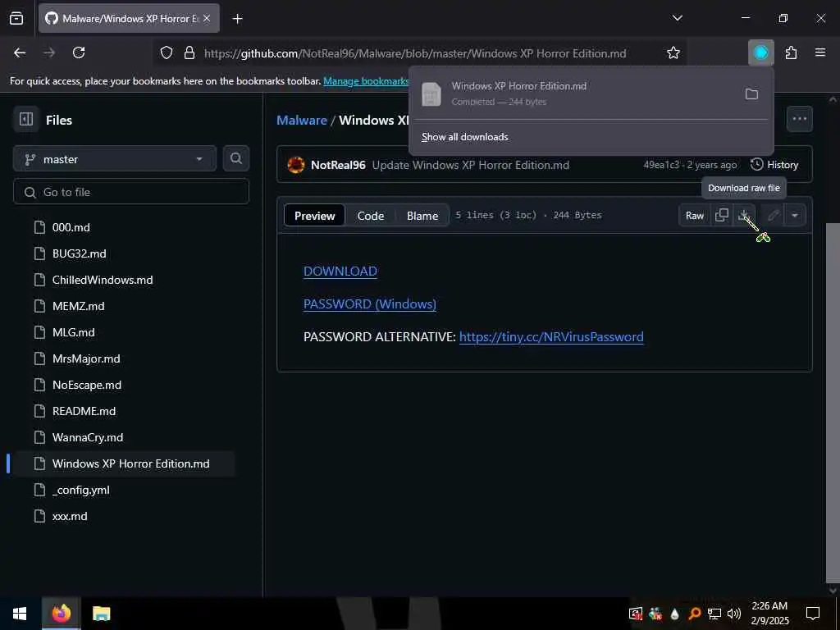Open network status tray icon

coord(714,614)
